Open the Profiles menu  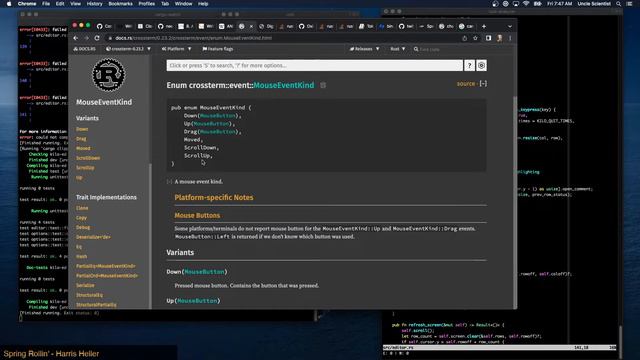point(147,4)
